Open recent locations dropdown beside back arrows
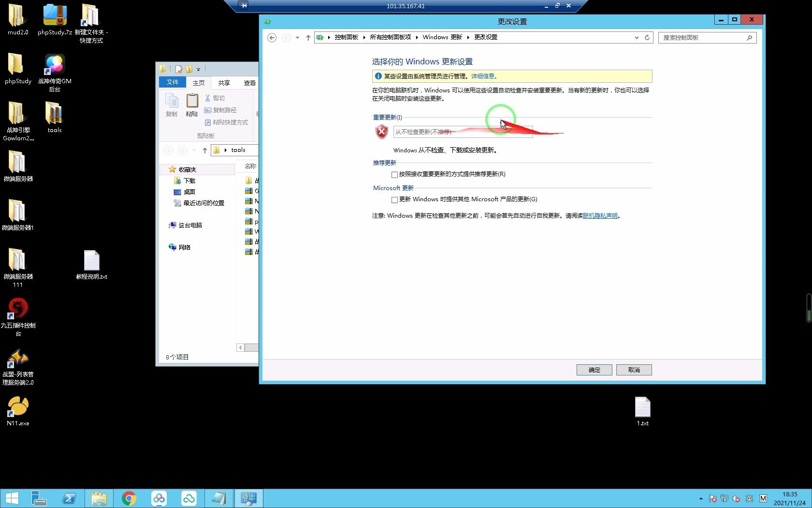The image size is (812, 508). [x=297, y=38]
